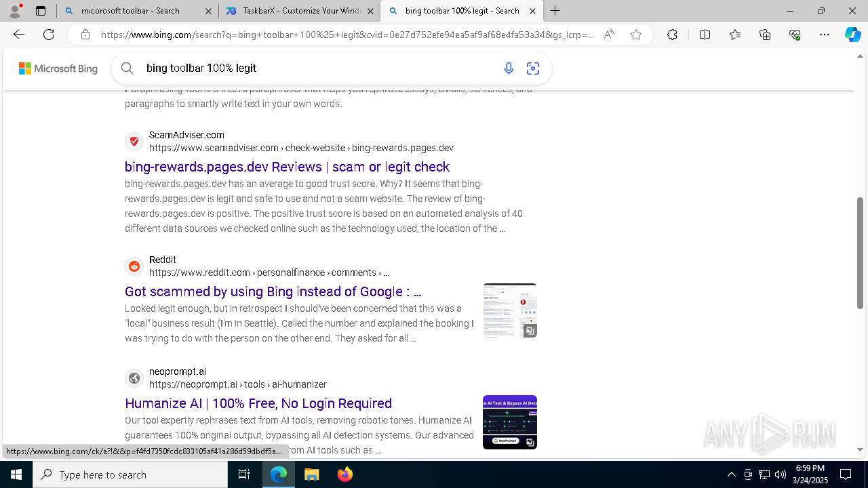Click the ScamAdviser.com site name
The width and height of the screenshot is (868, 488).
[186, 135]
